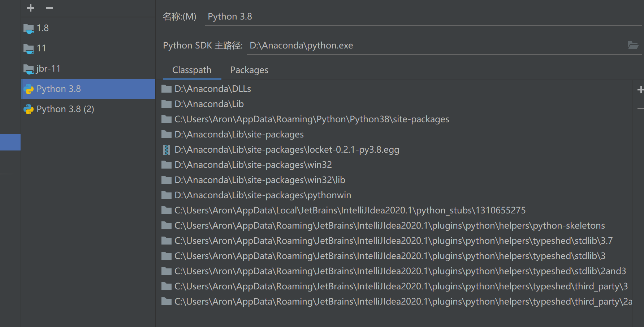The image size is (644, 327).
Task: Switch to the Classpath tab
Action: point(192,70)
